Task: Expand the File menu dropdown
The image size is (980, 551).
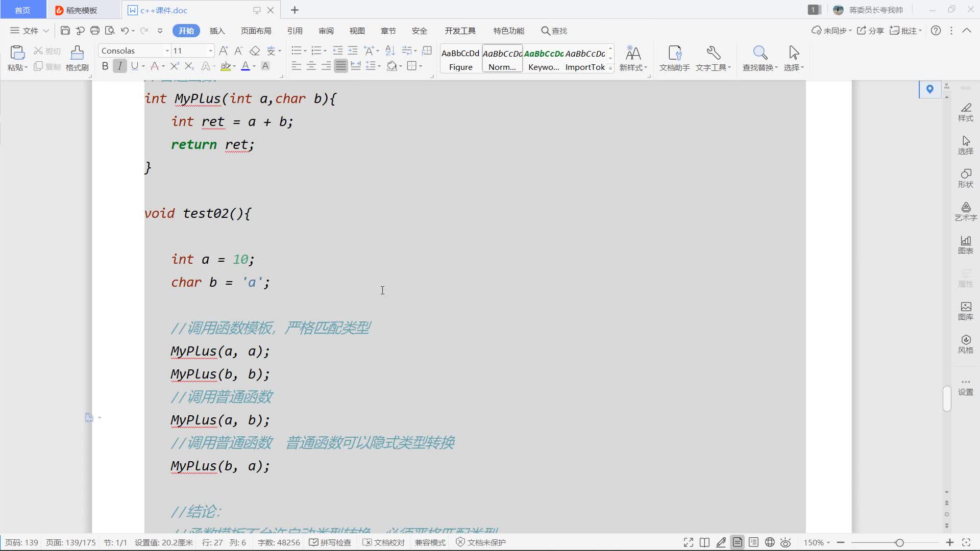Action: 29,31
